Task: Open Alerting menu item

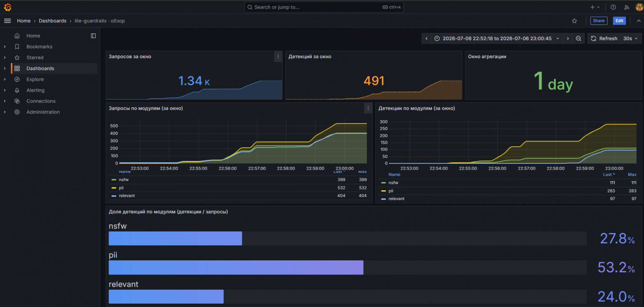Action: (36, 90)
